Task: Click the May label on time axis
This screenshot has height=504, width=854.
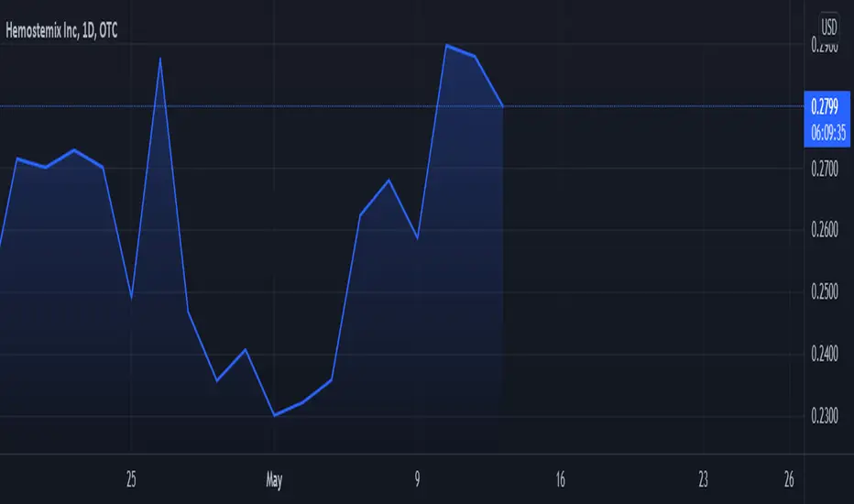Action: 274,480
